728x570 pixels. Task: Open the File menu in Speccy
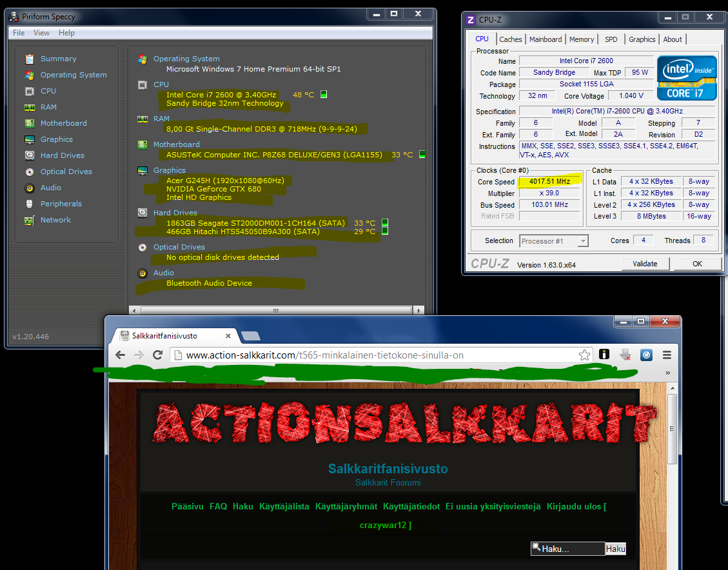coord(19,33)
